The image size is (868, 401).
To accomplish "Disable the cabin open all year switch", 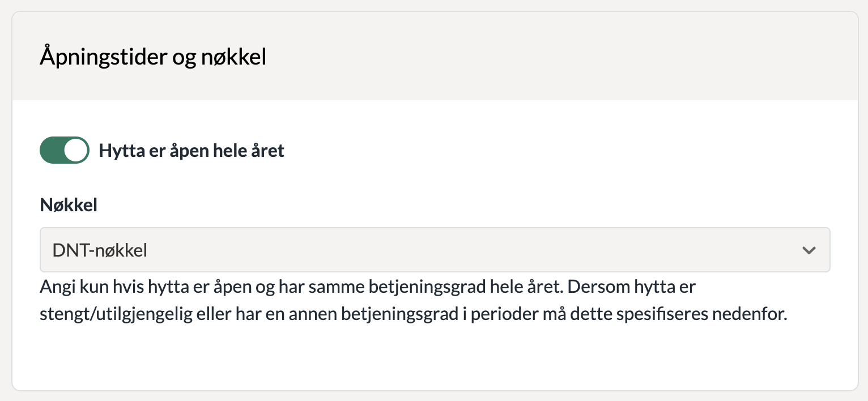I will (65, 151).
